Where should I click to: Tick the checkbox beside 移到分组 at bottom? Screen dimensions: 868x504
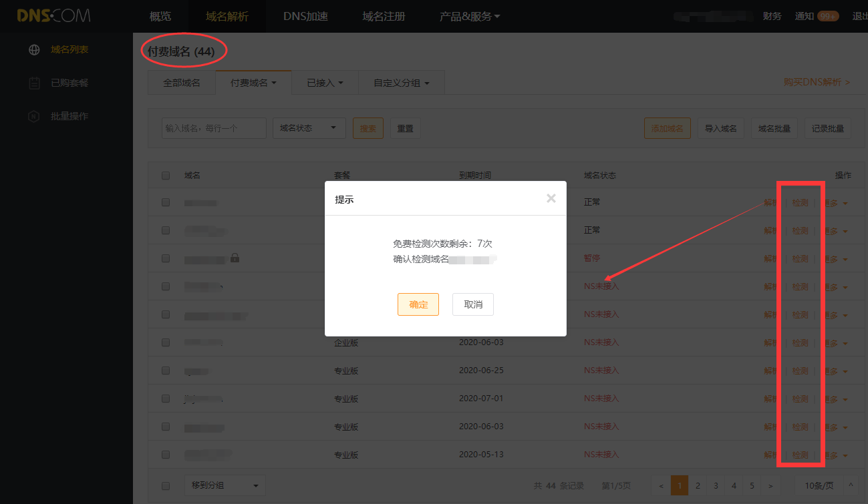166,485
